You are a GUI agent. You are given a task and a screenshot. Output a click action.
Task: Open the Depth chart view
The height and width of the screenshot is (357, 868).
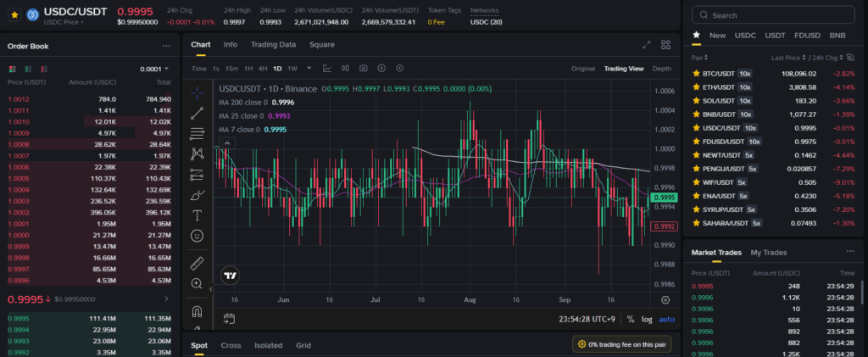(x=661, y=68)
